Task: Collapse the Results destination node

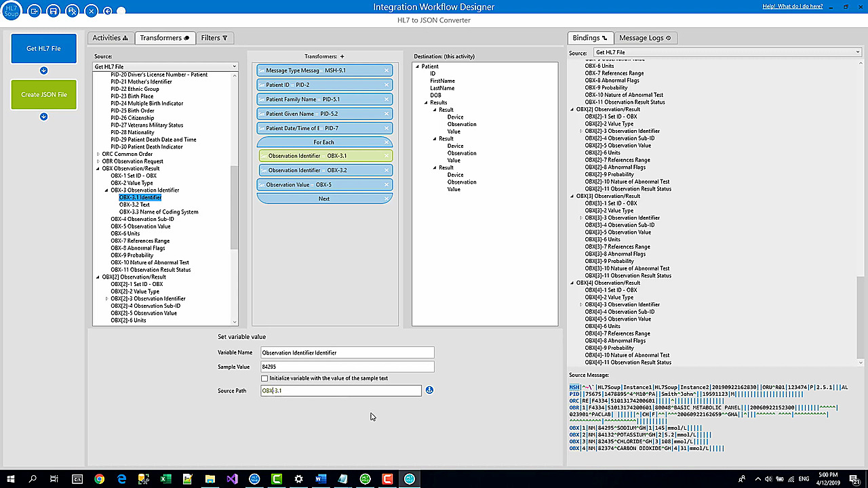Action: coord(426,102)
